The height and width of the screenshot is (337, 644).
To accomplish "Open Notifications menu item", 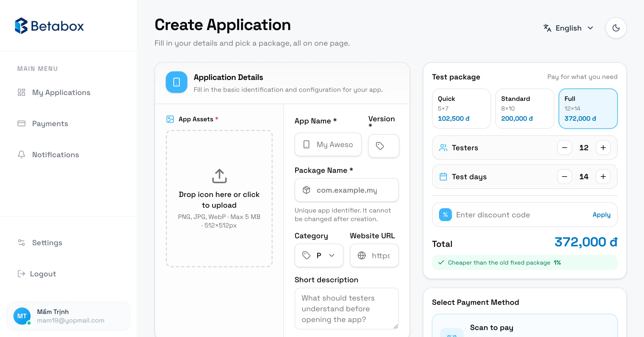I will coord(68,155).
